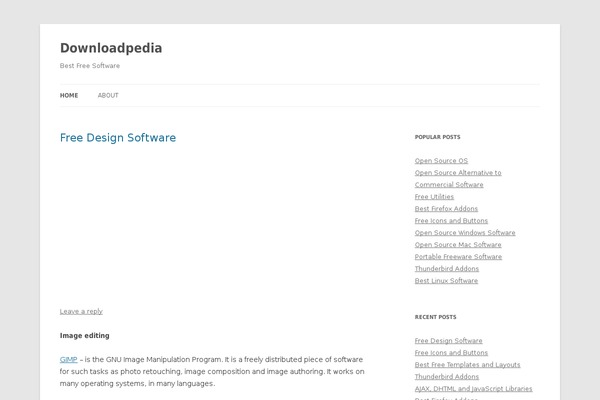Open the Open Source Mac Software post
The height and width of the screenshot is (400, 600).
coord(458,245)
